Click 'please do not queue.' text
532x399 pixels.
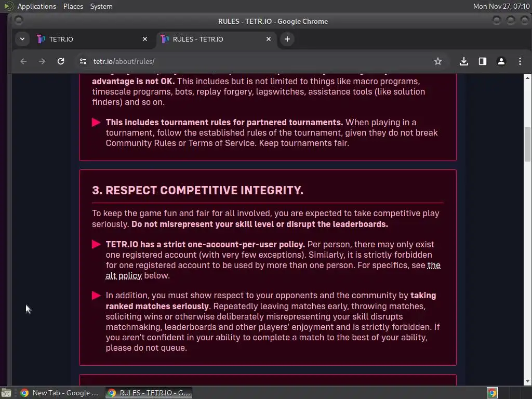(x=146, y=348)
